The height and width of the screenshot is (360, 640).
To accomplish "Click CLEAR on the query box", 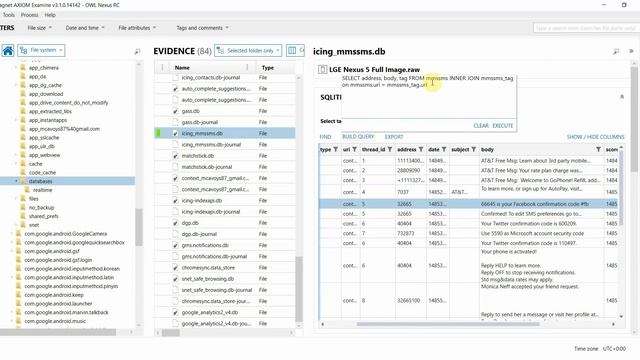I will (481, 126).
